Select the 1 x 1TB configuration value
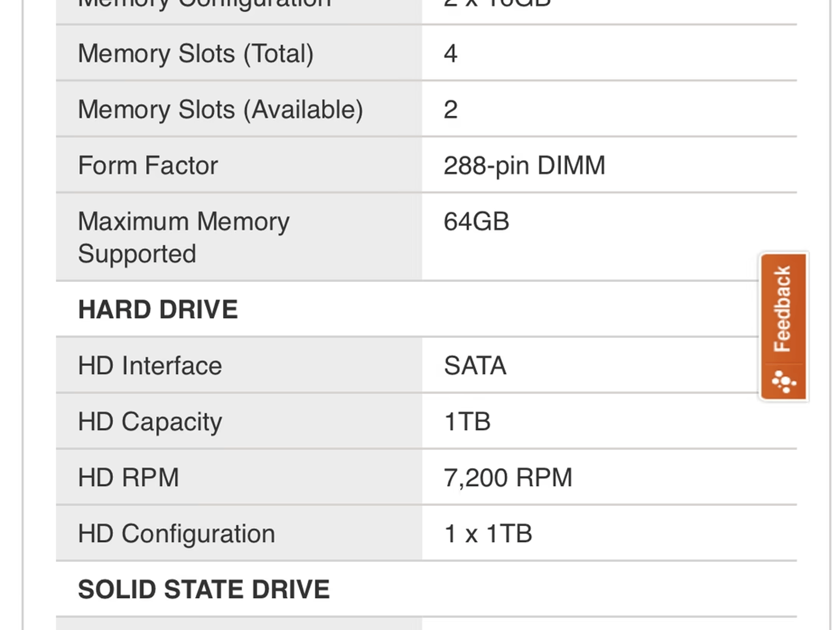 [488, 534]
